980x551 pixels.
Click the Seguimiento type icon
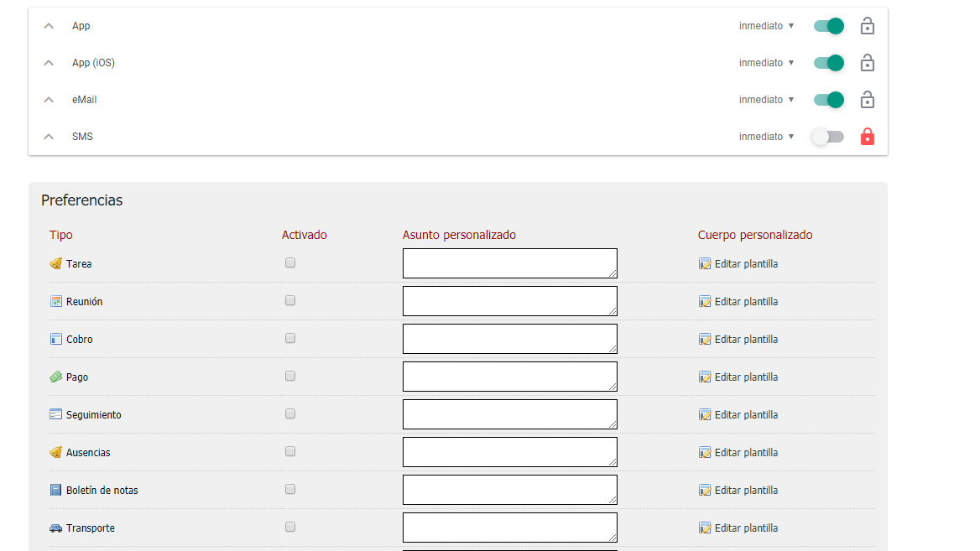coord(55,414)
